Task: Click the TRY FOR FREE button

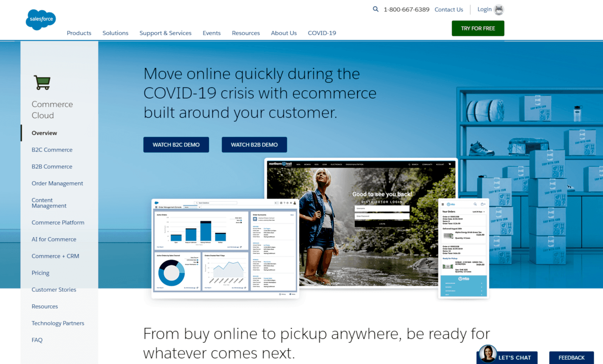Action: click(478, 28)
